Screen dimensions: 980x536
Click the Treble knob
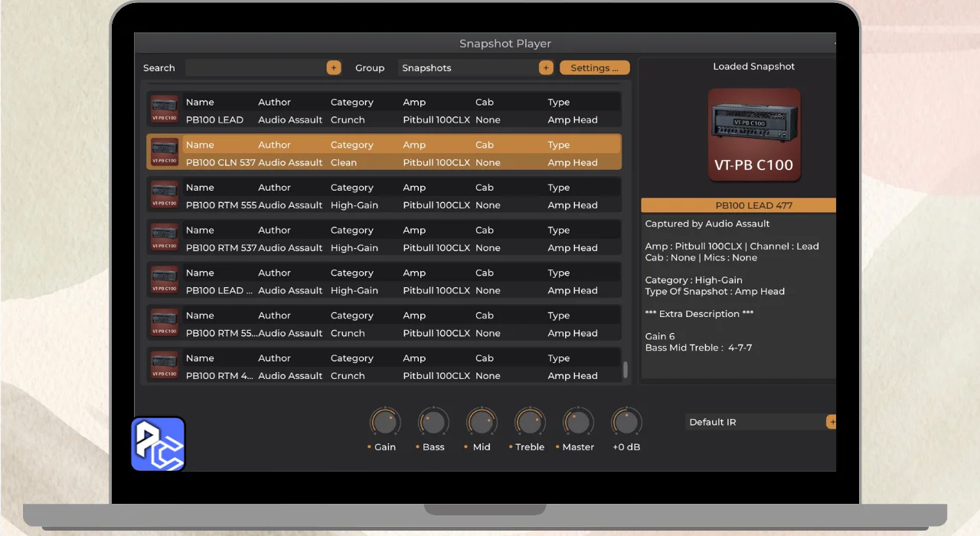(x=530, y=422)
